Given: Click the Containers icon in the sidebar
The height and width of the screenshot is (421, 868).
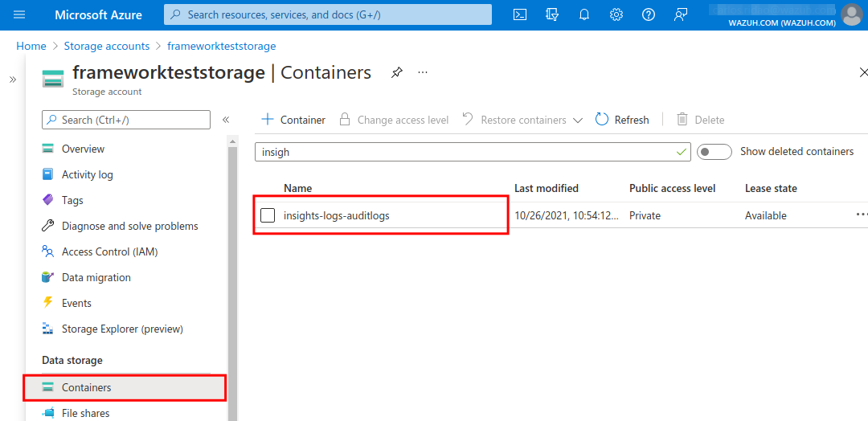Looking at the screenshot, I should 48,387.
